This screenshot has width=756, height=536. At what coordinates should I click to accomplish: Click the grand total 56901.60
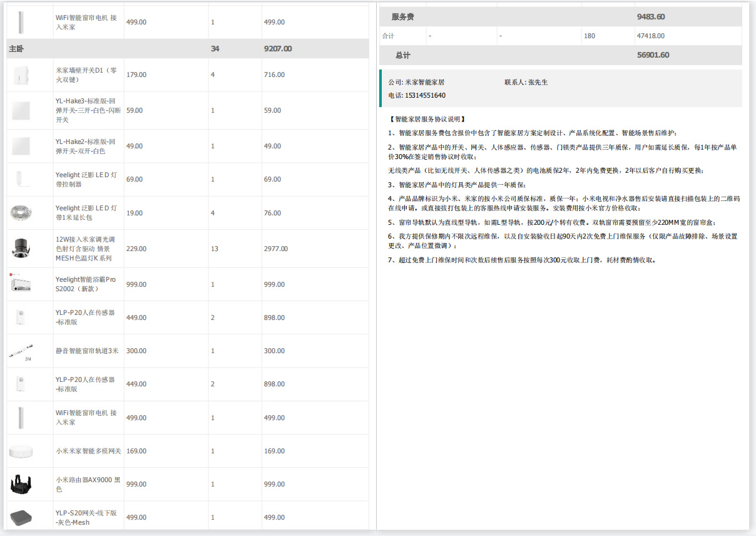tap(653, 55)
